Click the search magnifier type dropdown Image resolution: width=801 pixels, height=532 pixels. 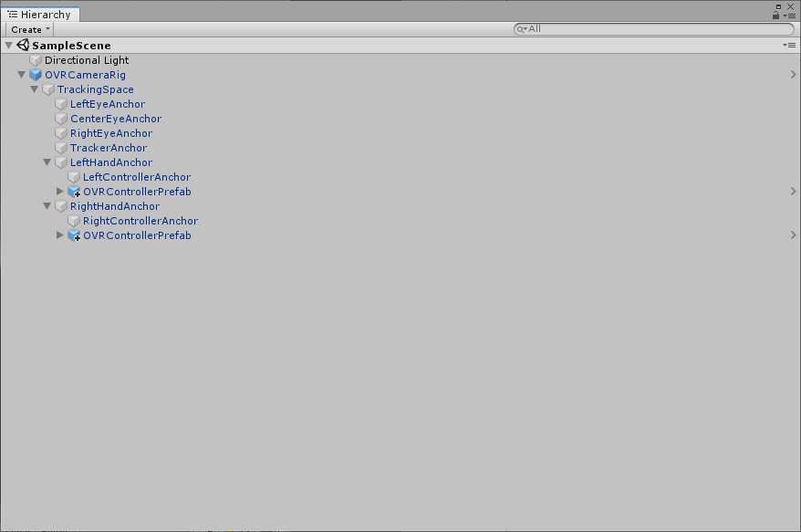(x=521, y=29)
